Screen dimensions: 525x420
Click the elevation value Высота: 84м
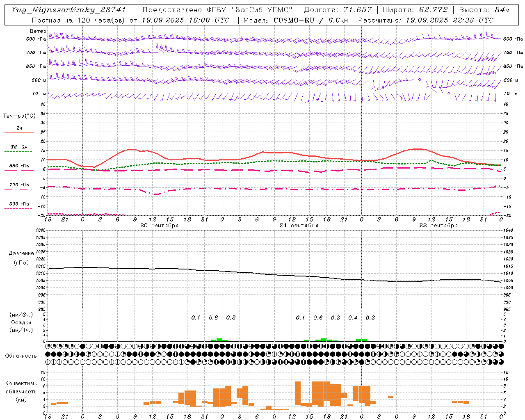[484, 10]
